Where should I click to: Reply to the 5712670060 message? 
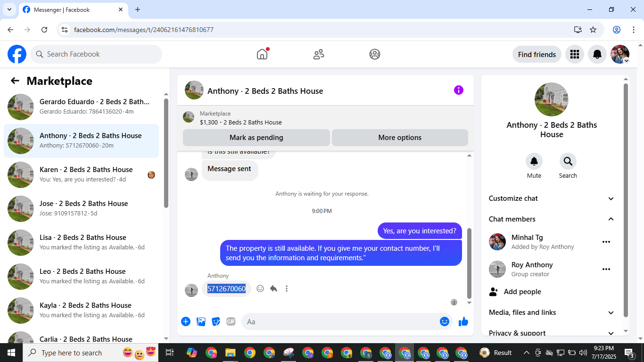click(x=273, y=288)
